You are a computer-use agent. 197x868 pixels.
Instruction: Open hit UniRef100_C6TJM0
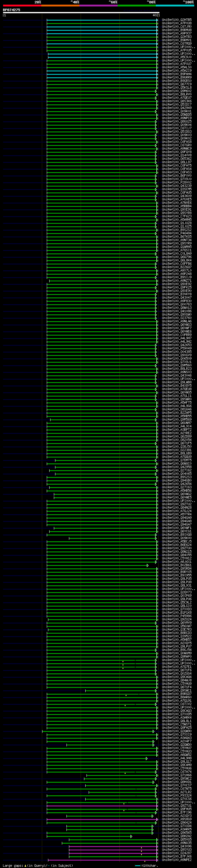177,26
